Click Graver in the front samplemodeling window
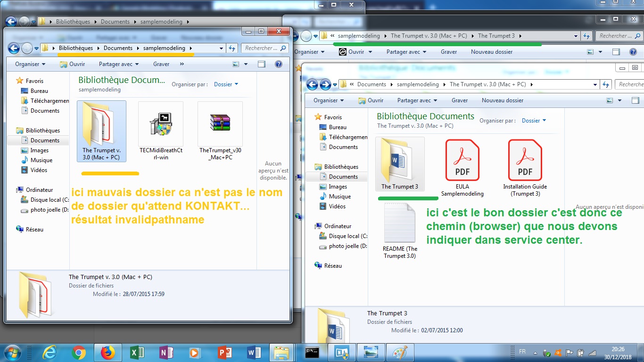The width and height of the screenshot is (644, 362). click(161, 64)
